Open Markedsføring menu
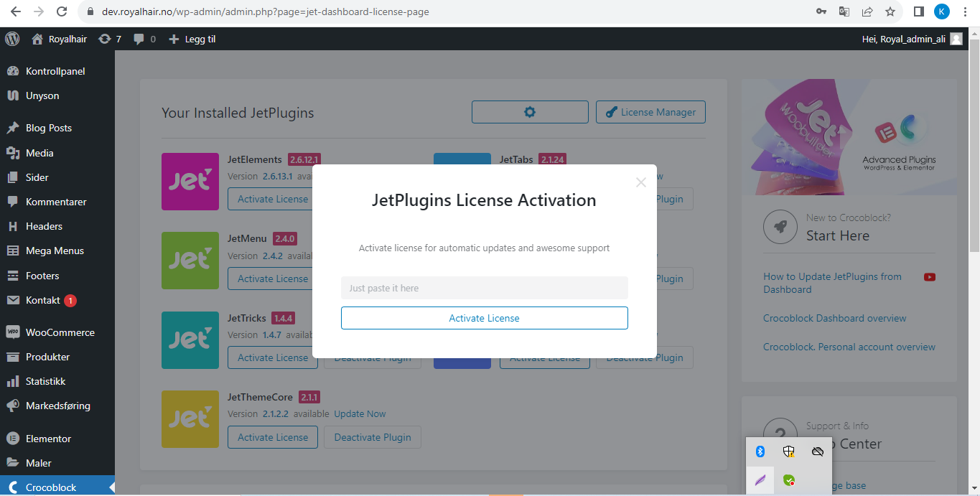 pos(57,406)
